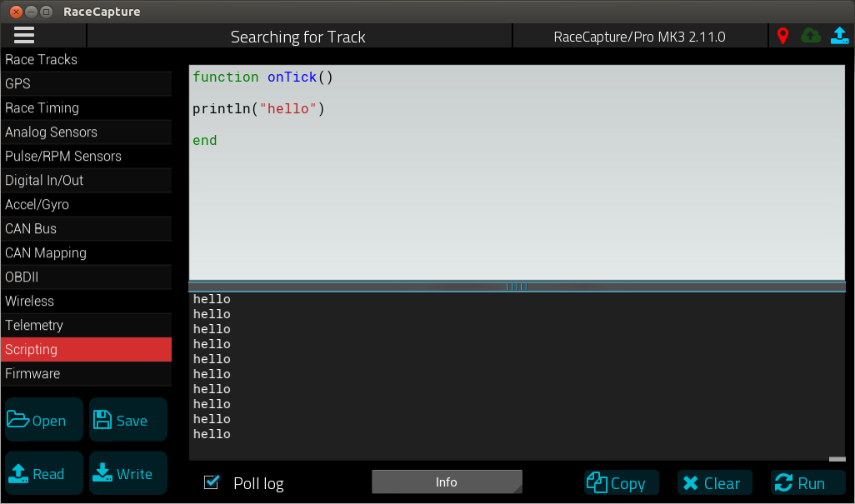Click the 'end' keyword in the script
The image size is (855, 504).
pyautogui.click(x=205, y=141)
